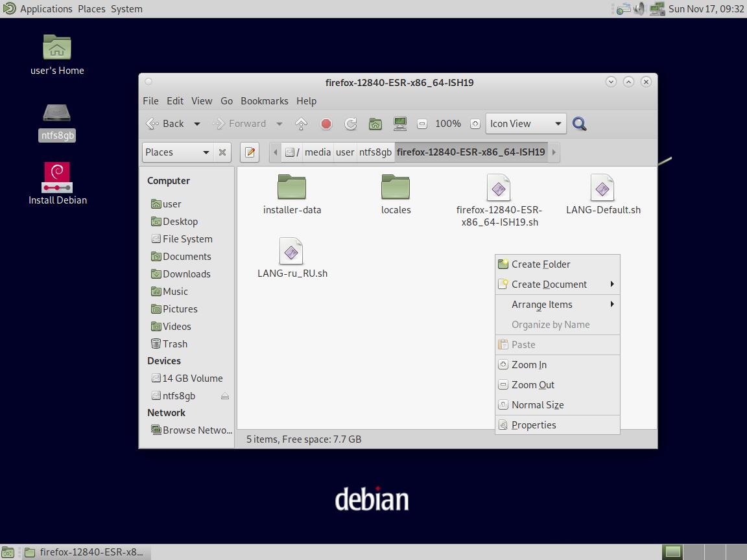
Task: Open the Go menu
Action: pos(226,101)
